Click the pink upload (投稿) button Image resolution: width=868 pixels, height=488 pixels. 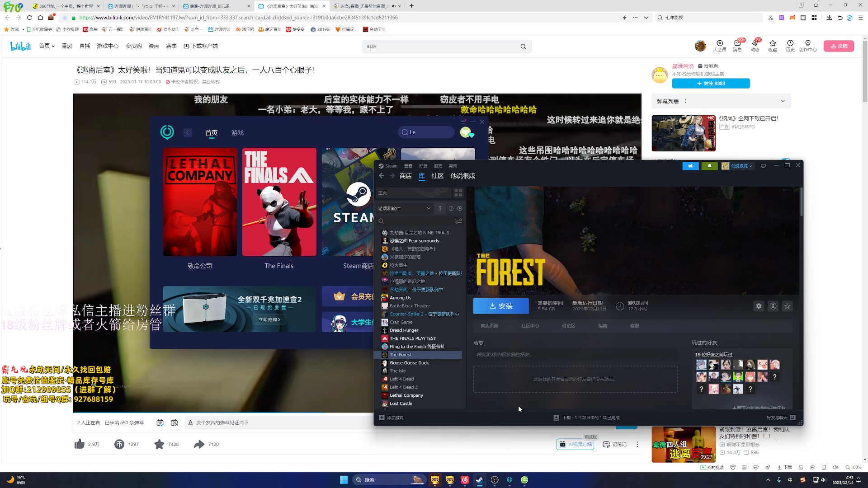coord(839,46)
